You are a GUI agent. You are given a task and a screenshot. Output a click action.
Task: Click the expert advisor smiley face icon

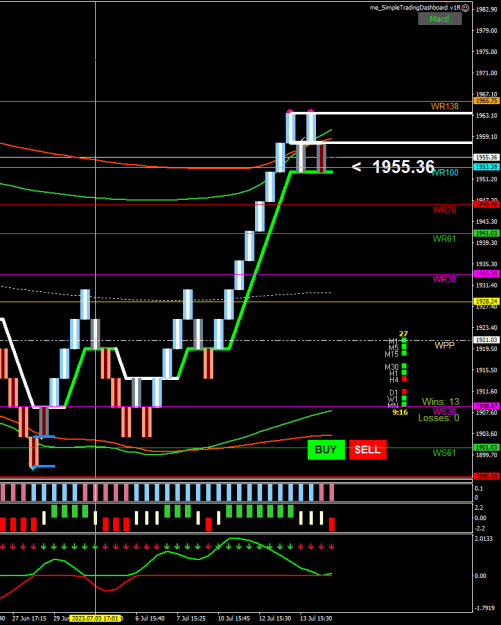click(x=465, y=8)
